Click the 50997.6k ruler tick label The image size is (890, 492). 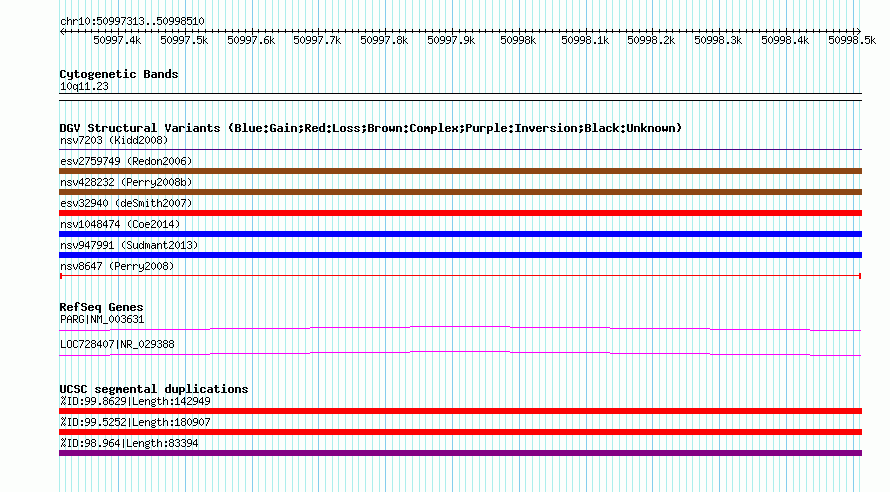(x=251, y=40)
